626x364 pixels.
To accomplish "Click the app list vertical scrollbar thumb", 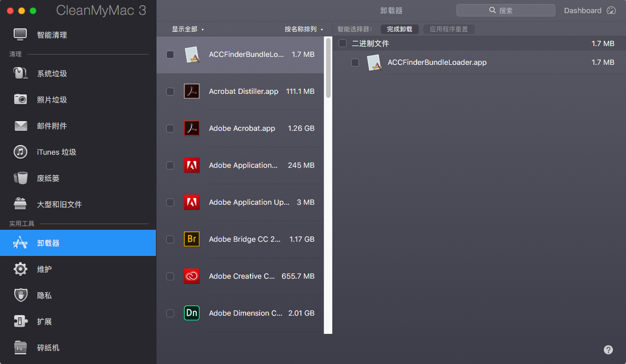I will [x=328, y=68].
